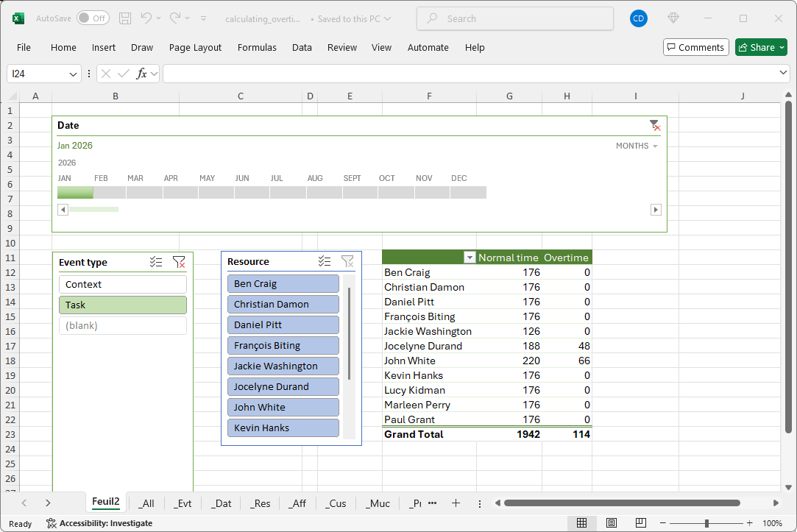Clear filter on Event type slicer
The height and width of the screenshot is (532, 797).
(179, 262)
